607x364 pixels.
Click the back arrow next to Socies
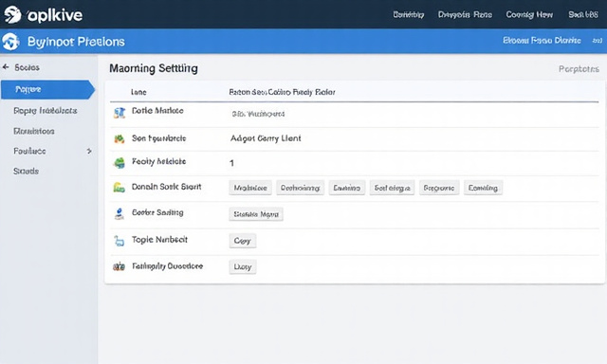pos(6,67)
